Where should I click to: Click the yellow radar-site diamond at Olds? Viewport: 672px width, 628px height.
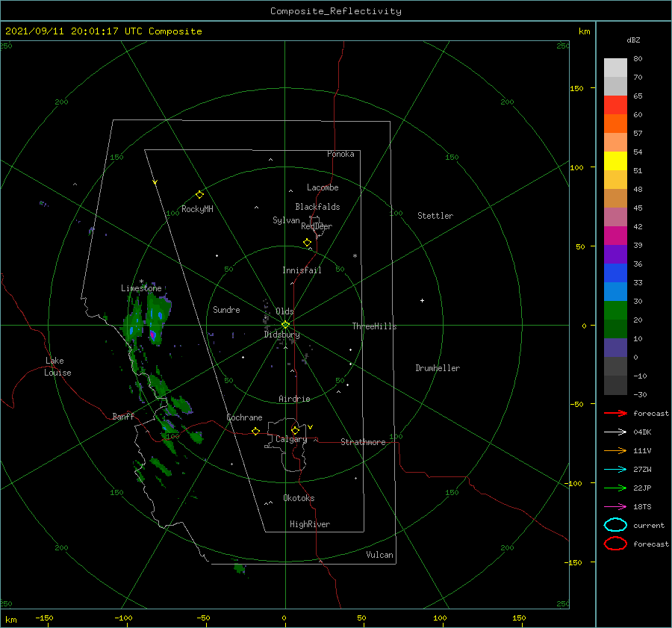coord(285,325)
